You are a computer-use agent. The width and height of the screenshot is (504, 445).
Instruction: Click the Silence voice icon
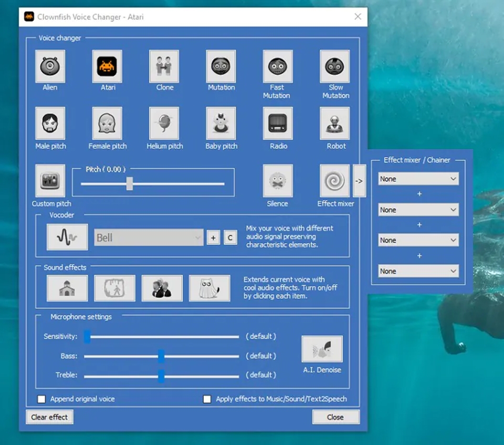coord(278,181)
